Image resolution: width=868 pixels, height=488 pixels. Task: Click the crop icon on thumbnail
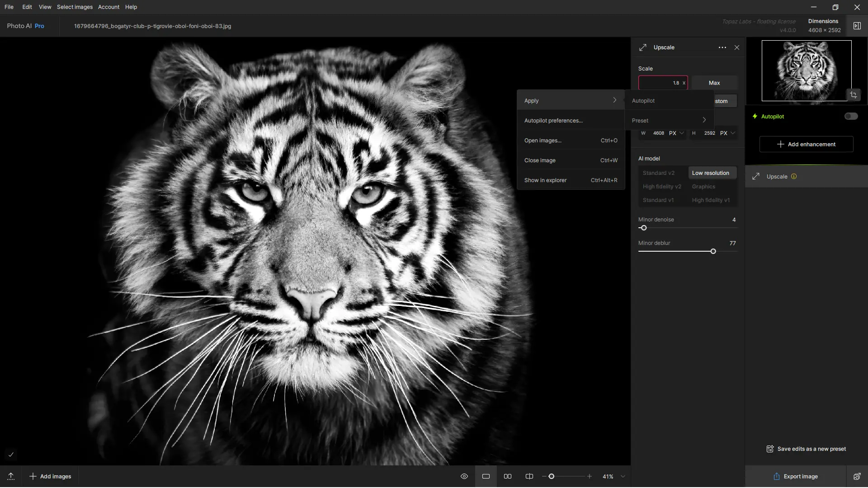click(853, 95)
